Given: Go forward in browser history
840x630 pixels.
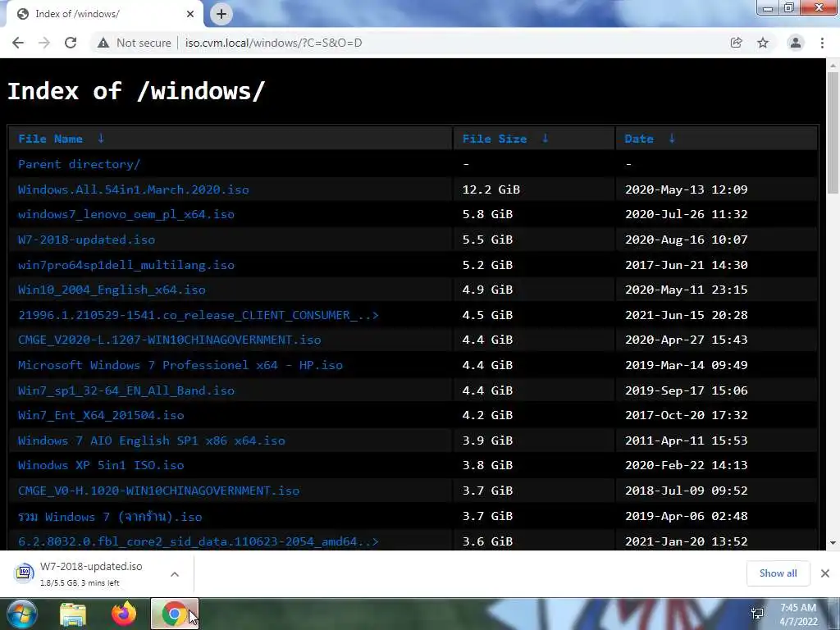Looking at the screenshot, I should coord(44,43).
